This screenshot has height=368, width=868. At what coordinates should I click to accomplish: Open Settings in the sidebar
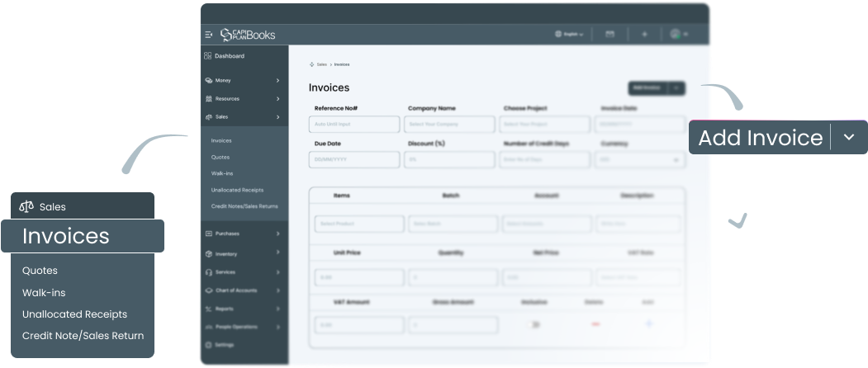point(224,344)
